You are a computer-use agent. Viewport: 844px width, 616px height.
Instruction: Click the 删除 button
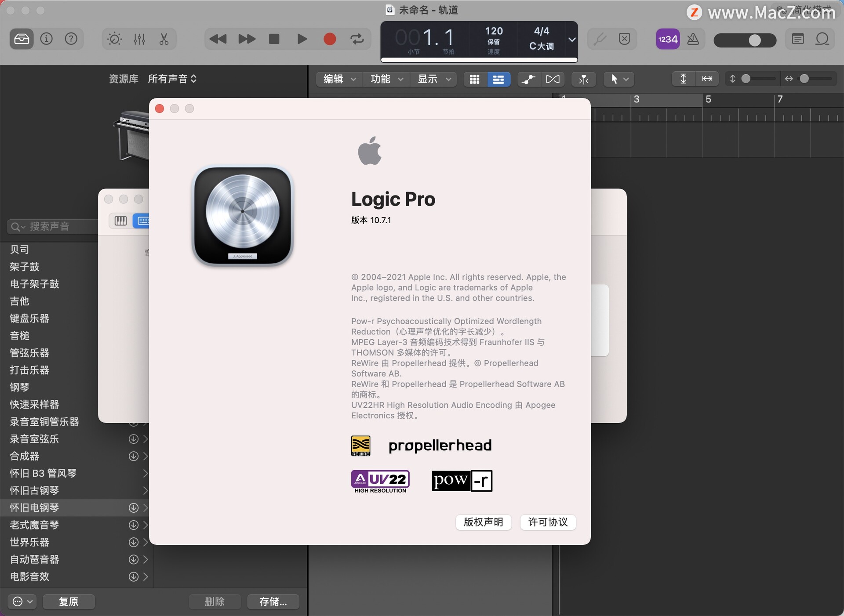pyautogui.click(x=215, y=602)
